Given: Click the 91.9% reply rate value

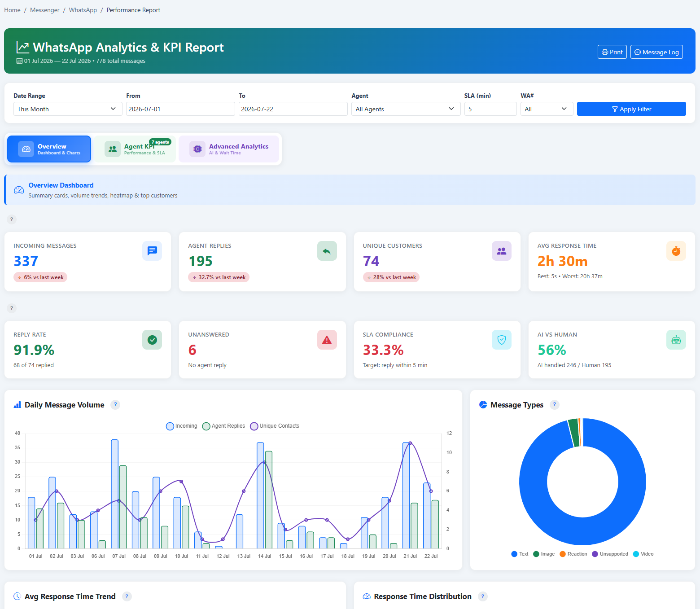Looking at the screenshot, I should [x=34, y=350].
